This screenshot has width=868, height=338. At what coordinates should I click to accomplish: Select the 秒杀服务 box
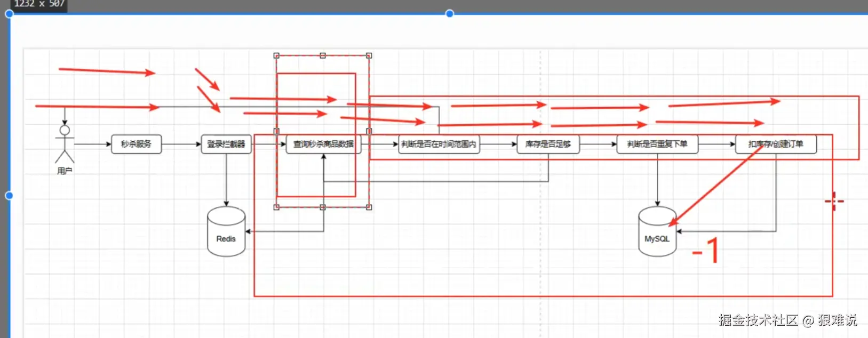tap(136, 144)
